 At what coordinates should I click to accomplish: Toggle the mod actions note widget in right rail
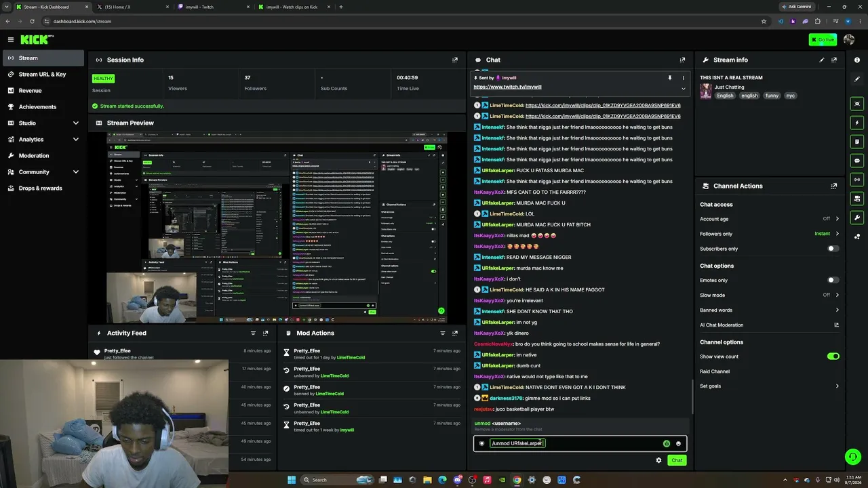pyautogui.click(x=857, y=142)
